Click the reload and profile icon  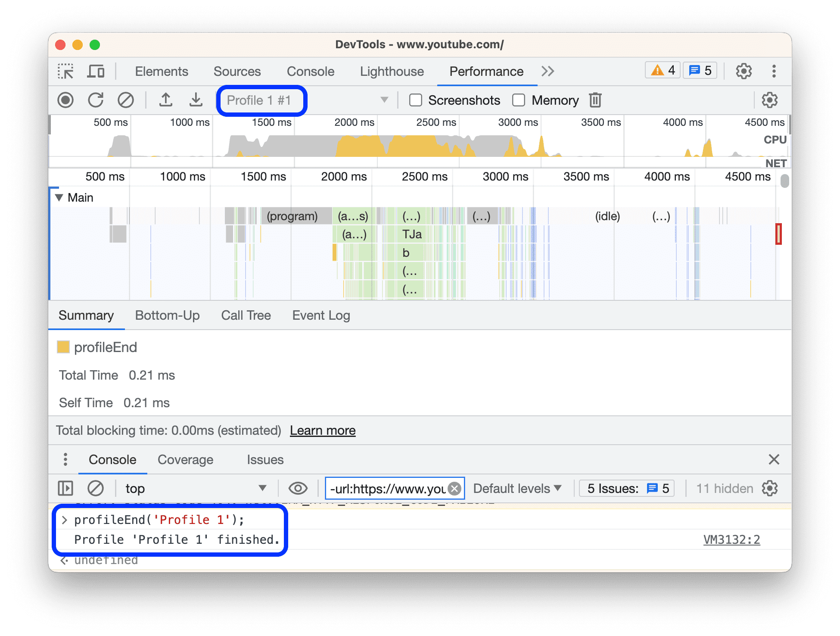point(96,102)
